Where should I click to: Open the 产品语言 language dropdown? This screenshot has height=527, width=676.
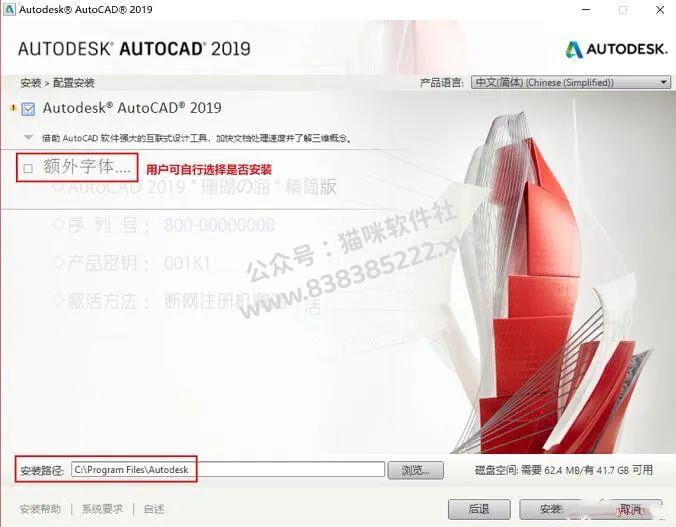(571, 82)
